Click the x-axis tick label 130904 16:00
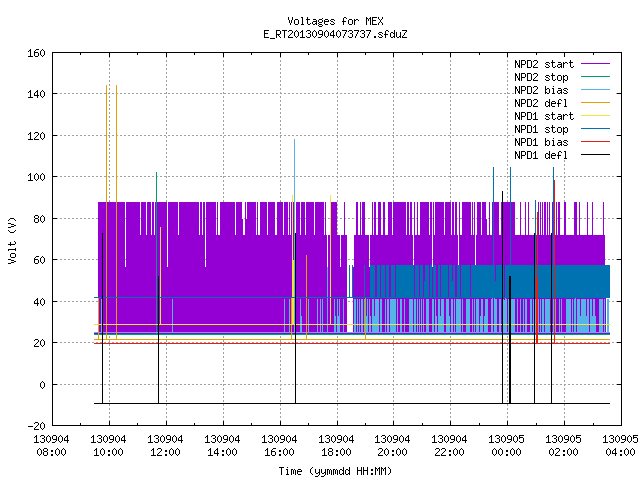 pos(279,446)
